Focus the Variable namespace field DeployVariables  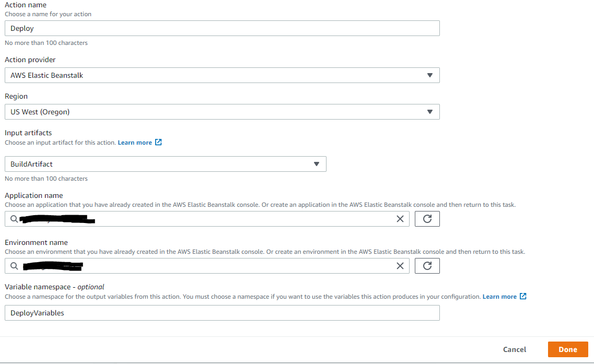[222, 313]
